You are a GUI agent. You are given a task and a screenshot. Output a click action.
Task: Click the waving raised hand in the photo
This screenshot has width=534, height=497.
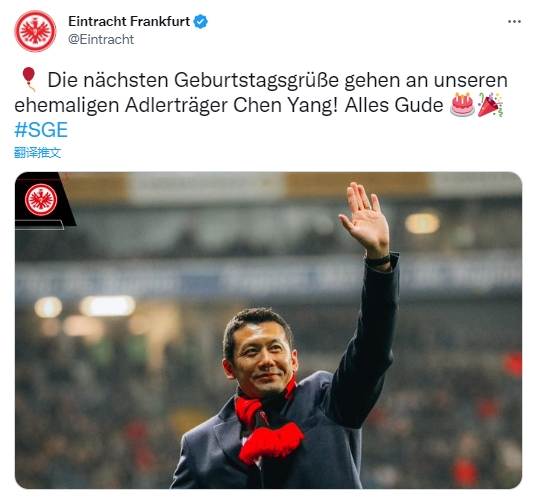pos(365,217)
